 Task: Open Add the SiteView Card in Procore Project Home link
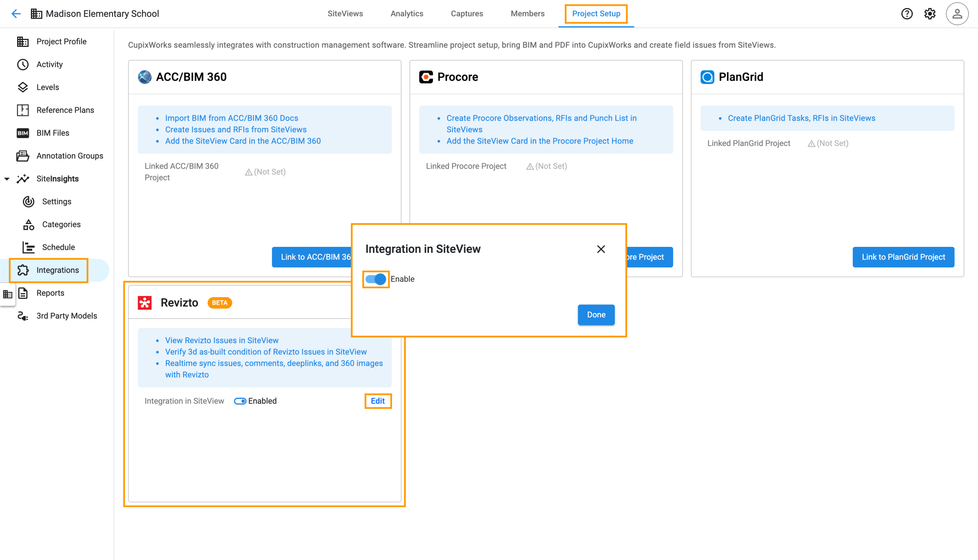pos(540,141)
